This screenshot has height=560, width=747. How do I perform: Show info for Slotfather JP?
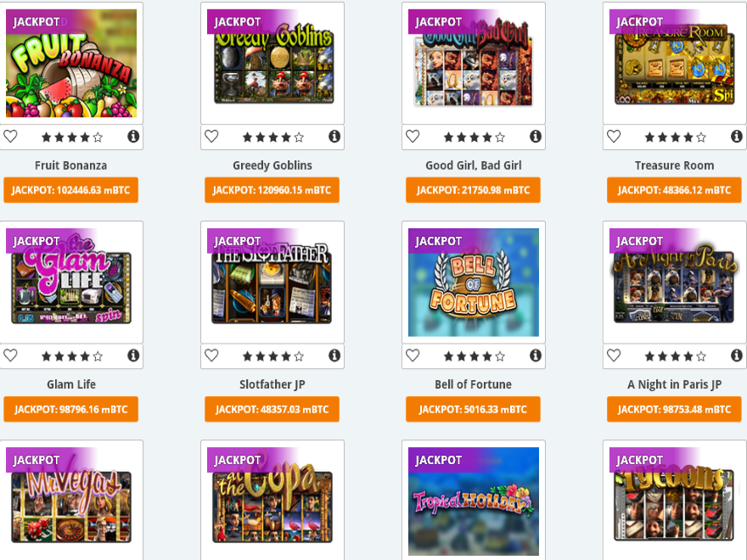click(334, 356)
